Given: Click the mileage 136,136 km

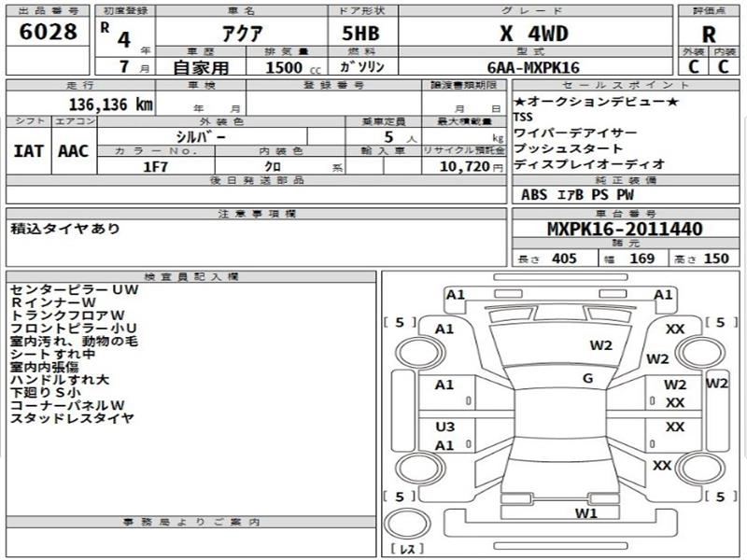Looking at the screenshot, I should [110, 105].
